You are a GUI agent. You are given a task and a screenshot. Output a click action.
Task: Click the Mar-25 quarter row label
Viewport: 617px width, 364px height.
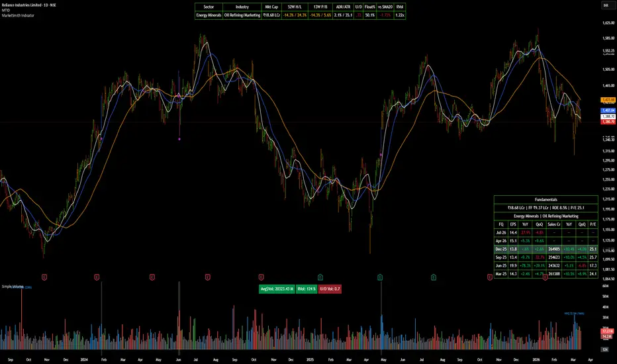point(501,274)
